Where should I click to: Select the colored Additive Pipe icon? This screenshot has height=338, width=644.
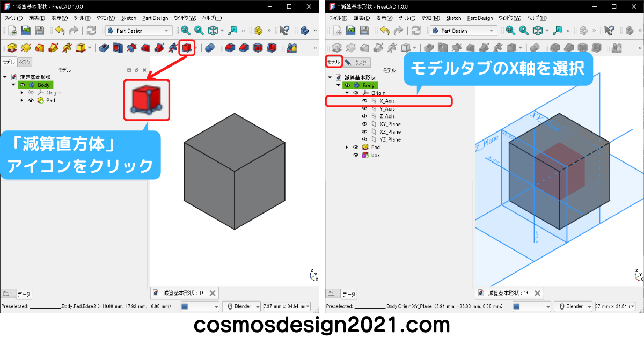click(53, 48)
